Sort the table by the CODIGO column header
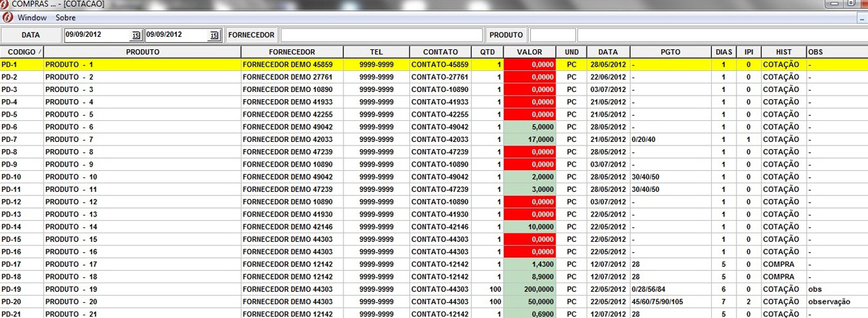 pos(22,52)
